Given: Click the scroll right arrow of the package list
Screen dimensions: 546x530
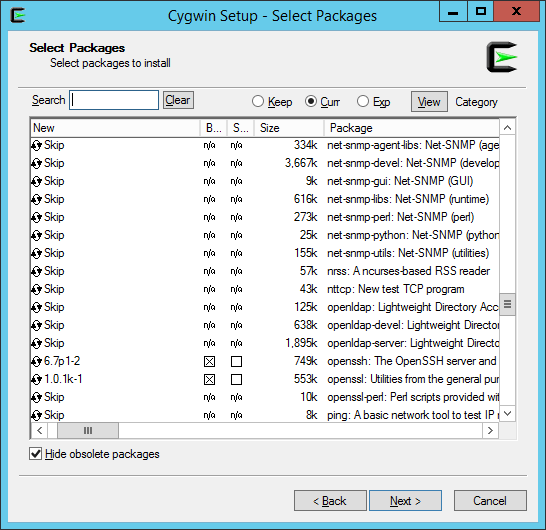Looking at the screenshot, I should tap(490, 430).
